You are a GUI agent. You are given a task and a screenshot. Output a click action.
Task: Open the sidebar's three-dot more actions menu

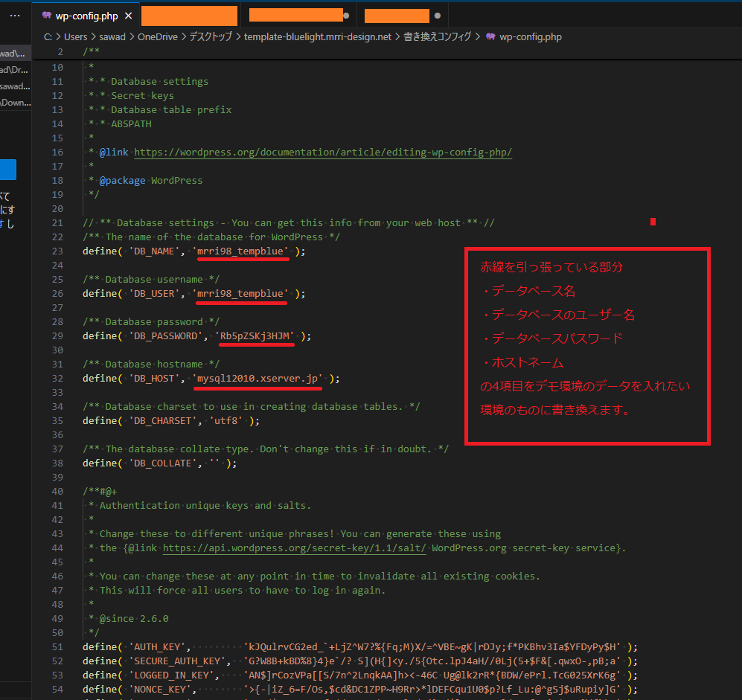15,15
